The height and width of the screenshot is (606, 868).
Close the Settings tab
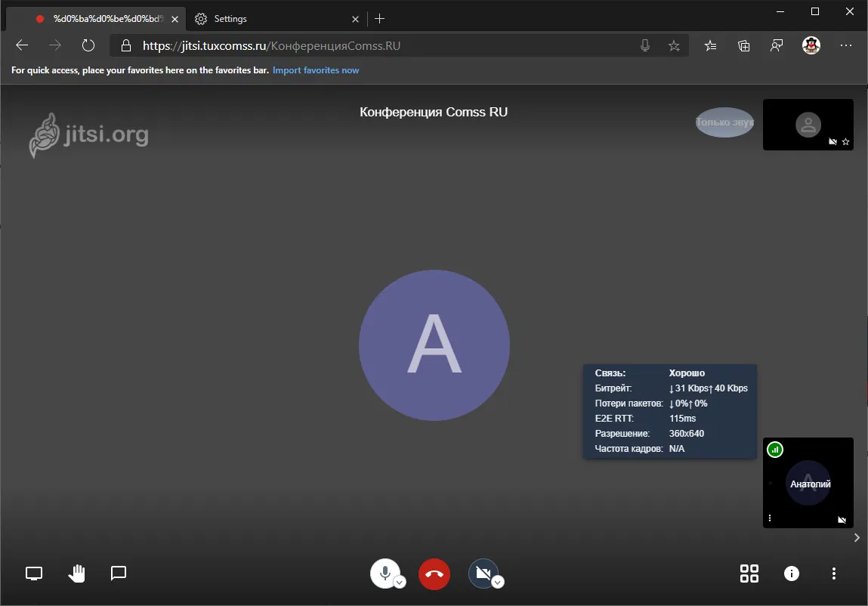pyautogui.click(x=355, y=19)
